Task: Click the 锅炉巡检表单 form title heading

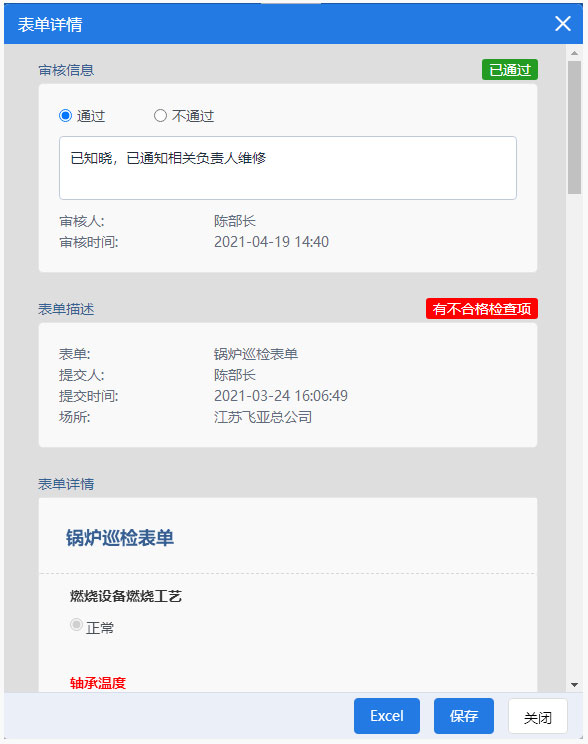Action: (x=120, y=538)
